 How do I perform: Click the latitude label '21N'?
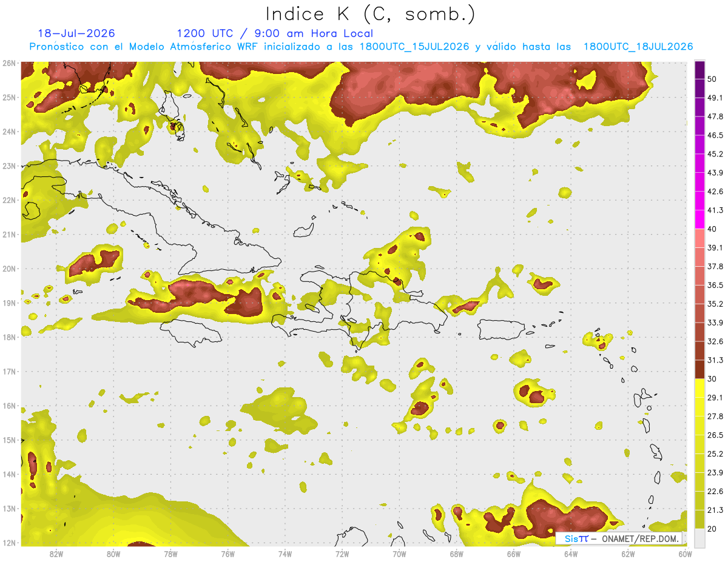[8, 234]
